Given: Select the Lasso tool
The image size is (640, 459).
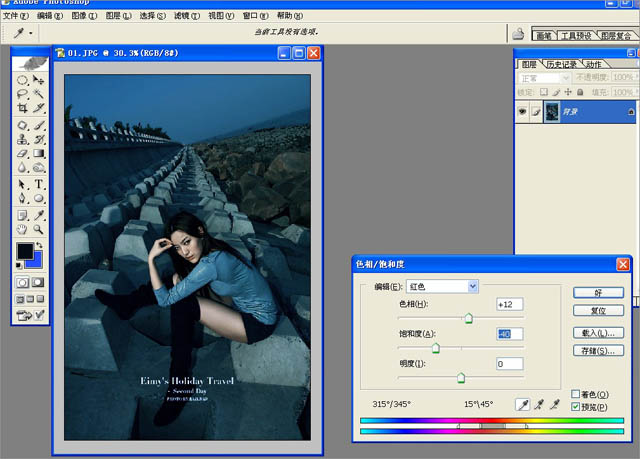Looking at the screenshot, I should coord(22,94).
